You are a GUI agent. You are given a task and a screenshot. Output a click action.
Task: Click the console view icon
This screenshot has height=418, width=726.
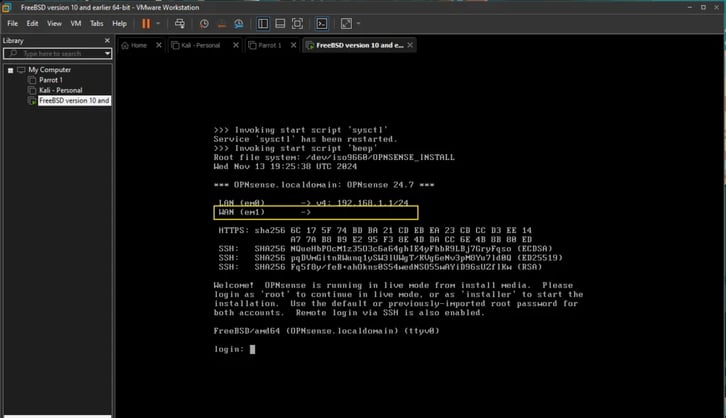click(322, 24)
